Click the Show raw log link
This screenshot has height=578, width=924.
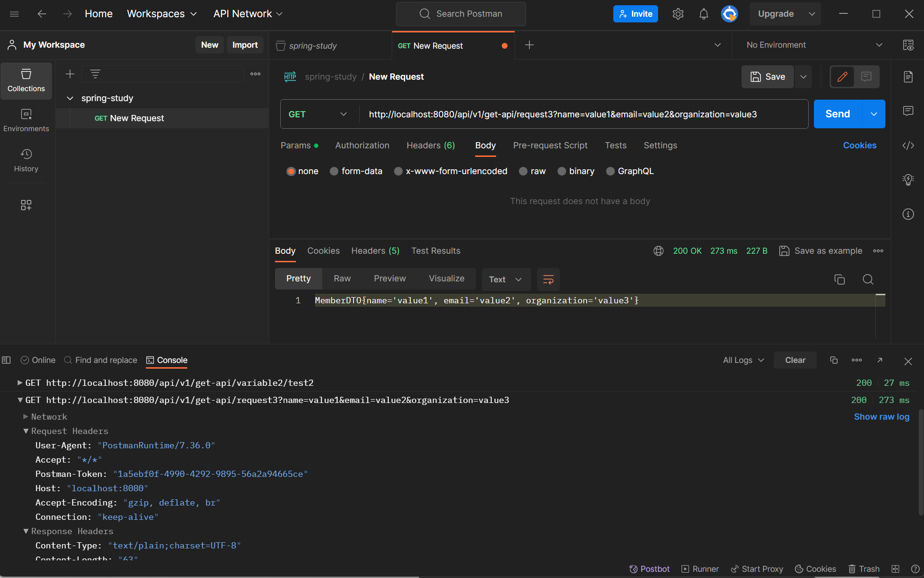pyautogui.click(x=881, y=417)
